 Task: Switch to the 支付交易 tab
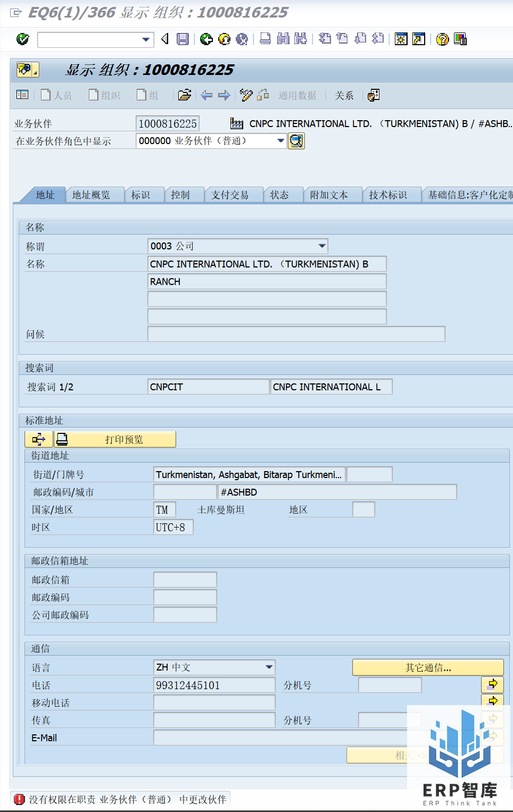pos(230,195)
